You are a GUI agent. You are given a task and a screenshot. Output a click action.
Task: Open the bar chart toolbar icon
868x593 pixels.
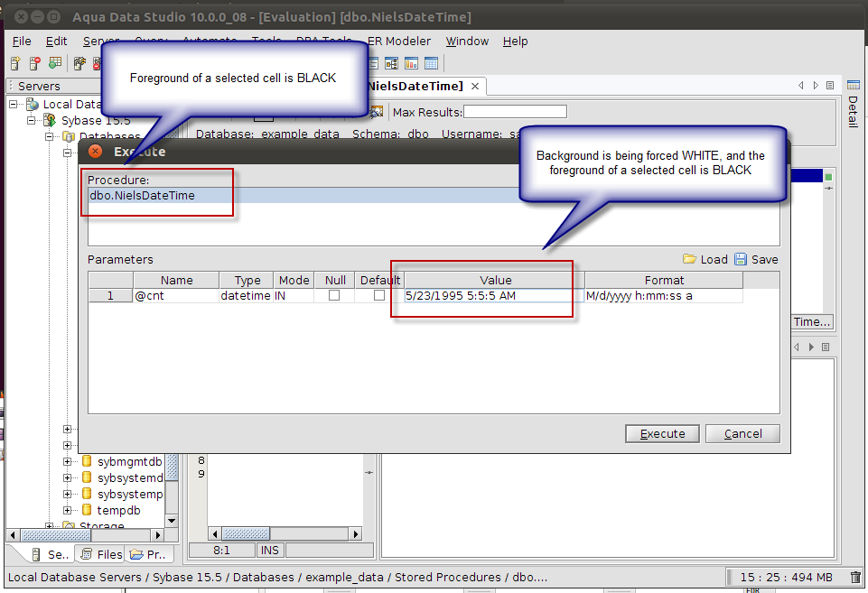[x=411, y=63]
